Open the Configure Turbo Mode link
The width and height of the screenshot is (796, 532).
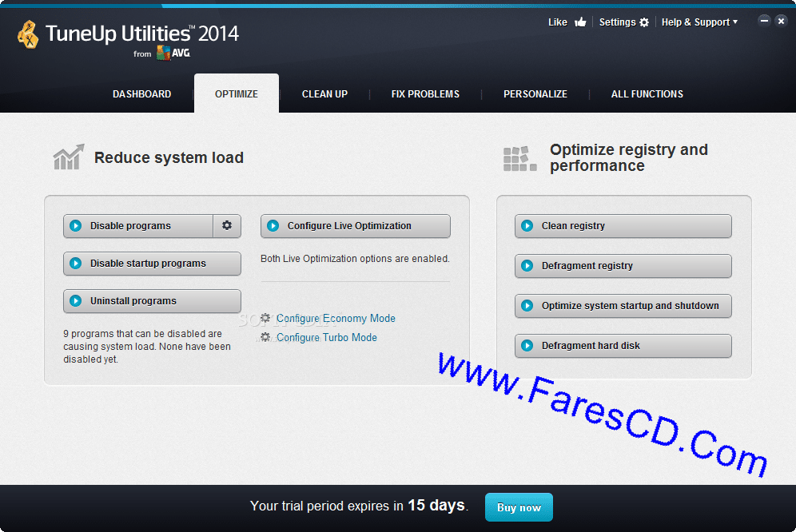(326, 338)
